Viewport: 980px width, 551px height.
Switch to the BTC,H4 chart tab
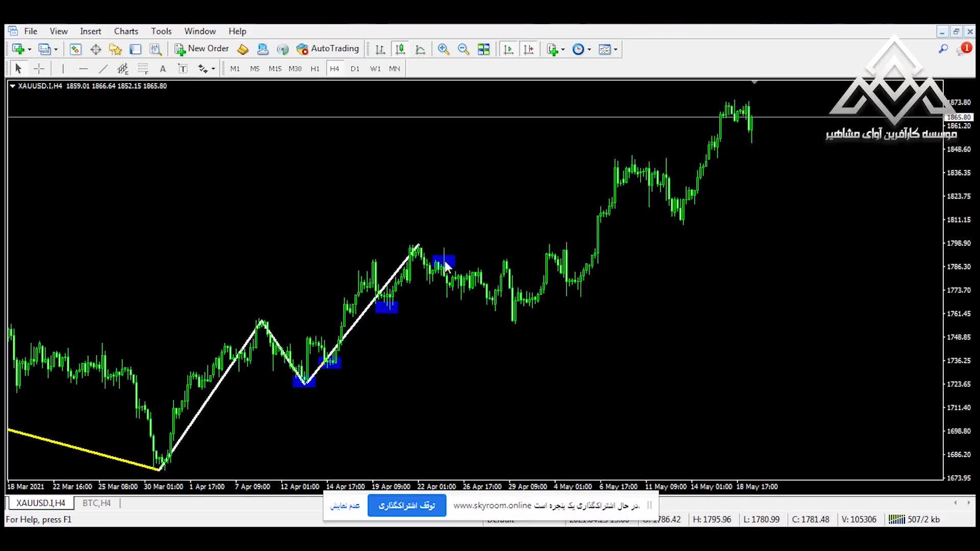pyautogui.click(x=96, y=503)
